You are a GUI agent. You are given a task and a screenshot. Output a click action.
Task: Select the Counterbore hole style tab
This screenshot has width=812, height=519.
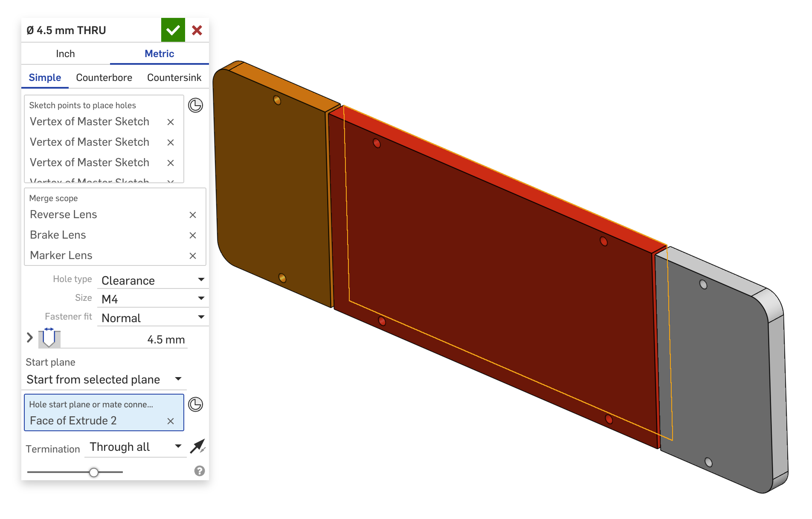[x=104, y=78]
